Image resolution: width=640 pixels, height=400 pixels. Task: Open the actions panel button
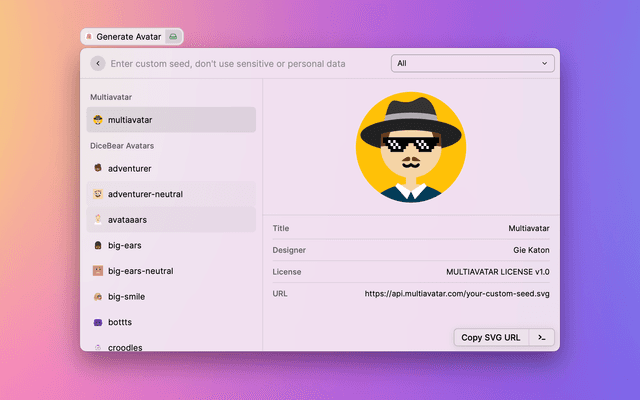point(541,337)
